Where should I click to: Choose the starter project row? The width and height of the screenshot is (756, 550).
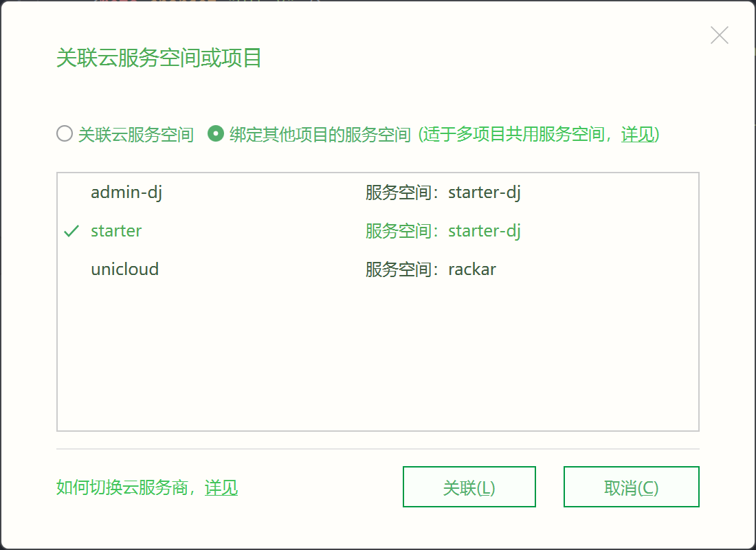coord(378,231)
